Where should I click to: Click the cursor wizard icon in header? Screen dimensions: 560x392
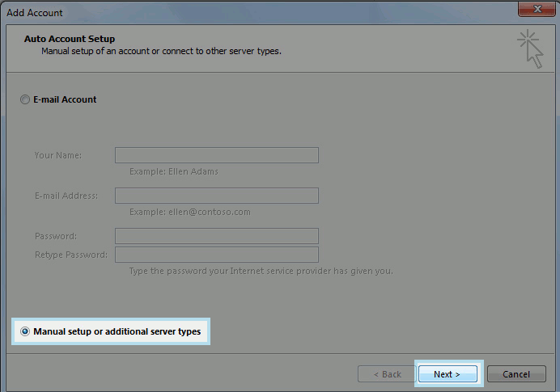point(530,48)
